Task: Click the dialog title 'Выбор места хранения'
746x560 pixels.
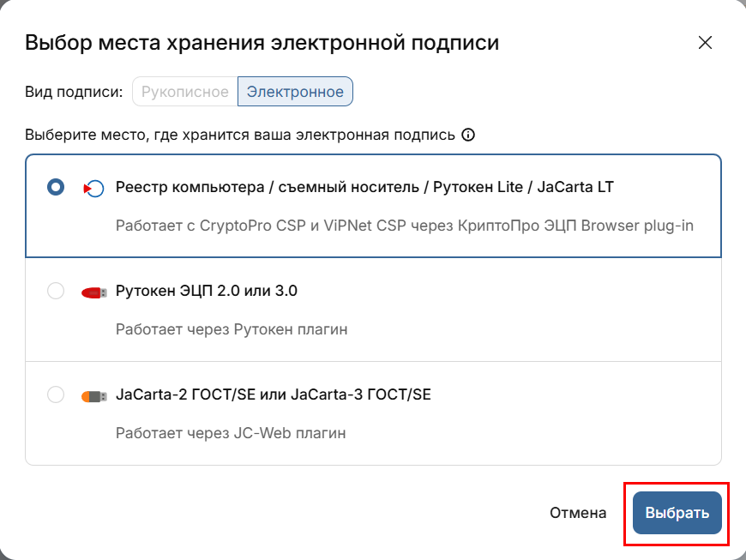Action: click(x=262, y=43)
